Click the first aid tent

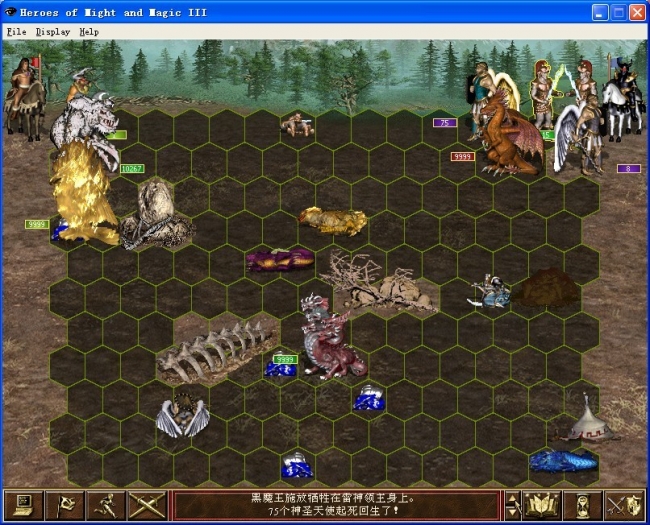click(x=587, y=419)
